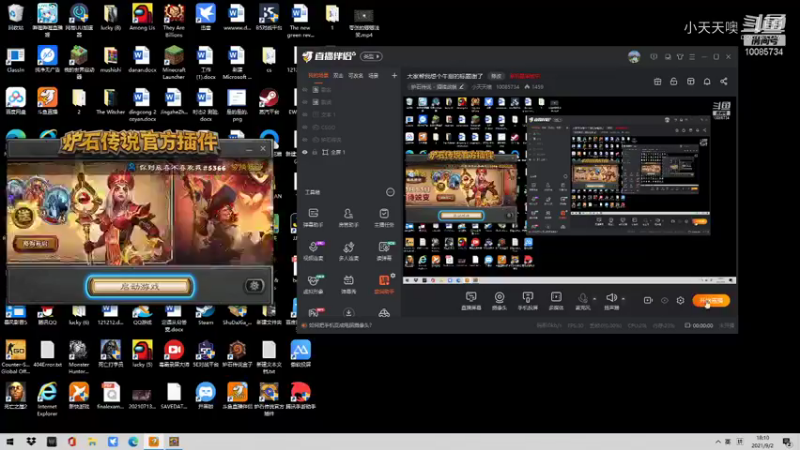The width and height of the screenshot is (800, 450).
Task: Click the record video icon beside 开始直播
Action: 648,301
